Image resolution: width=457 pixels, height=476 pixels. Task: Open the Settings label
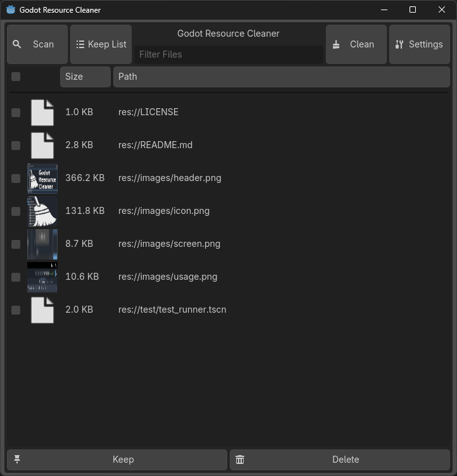point(426,44)
